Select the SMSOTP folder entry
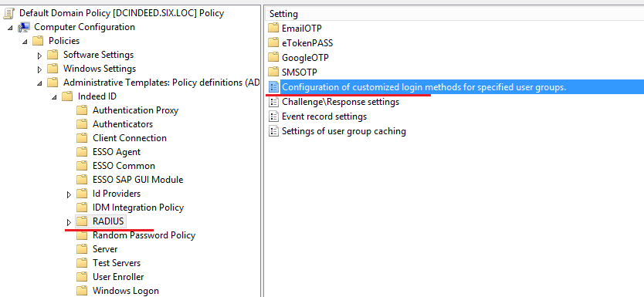This screenshot has width=644, height=297. tap(300, 73)
